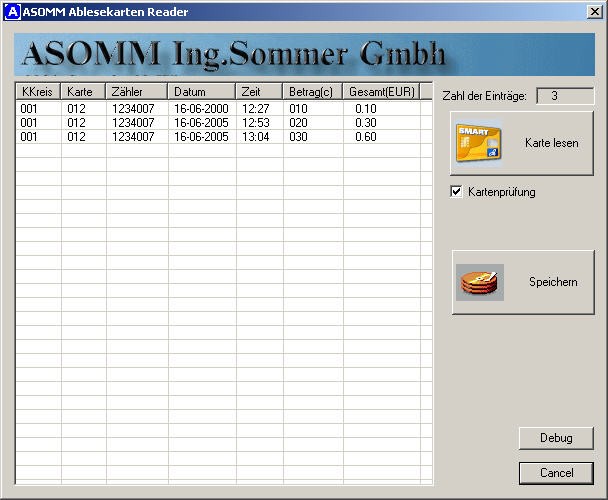Click the ASOMM application icon in title bar
The image size is (608, 500).
(12, 12)
